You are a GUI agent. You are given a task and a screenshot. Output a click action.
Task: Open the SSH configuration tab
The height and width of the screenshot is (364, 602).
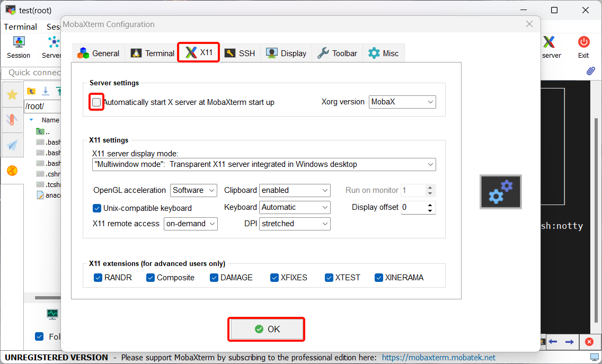tap(240, 53)
